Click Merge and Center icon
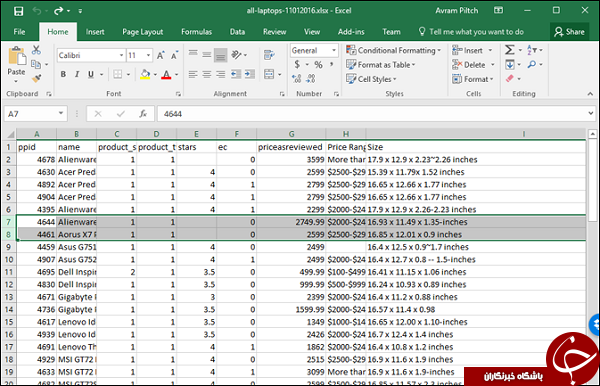Viewport: 600px width, 386px height. click(269, 74)
